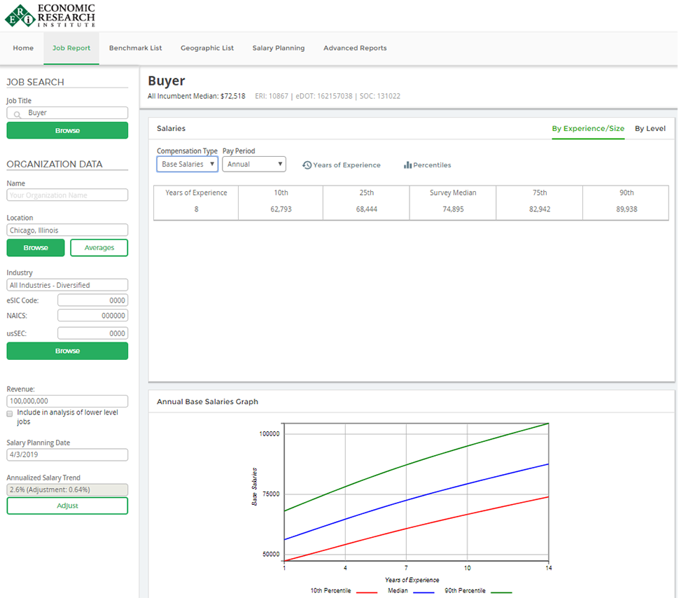Click the Salary Planning Date field
Image resolution: width=700 pixels, height=598 pixels.
coord(67,454)
